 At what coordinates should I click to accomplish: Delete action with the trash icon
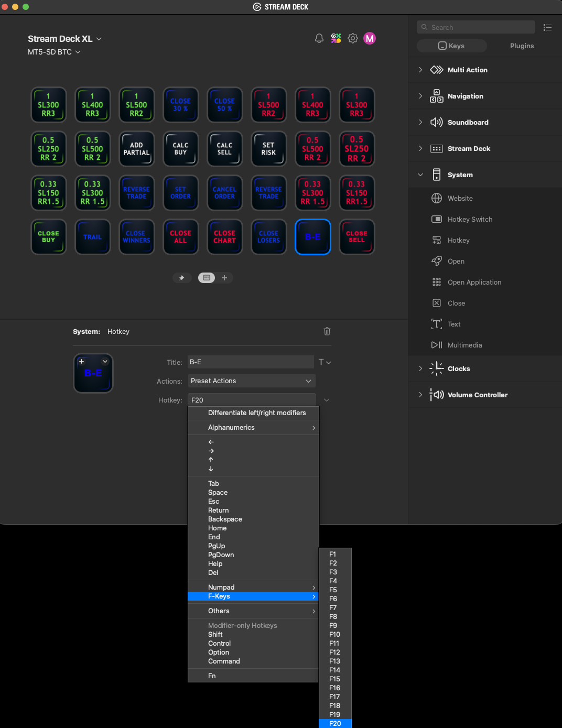[327, 331]
